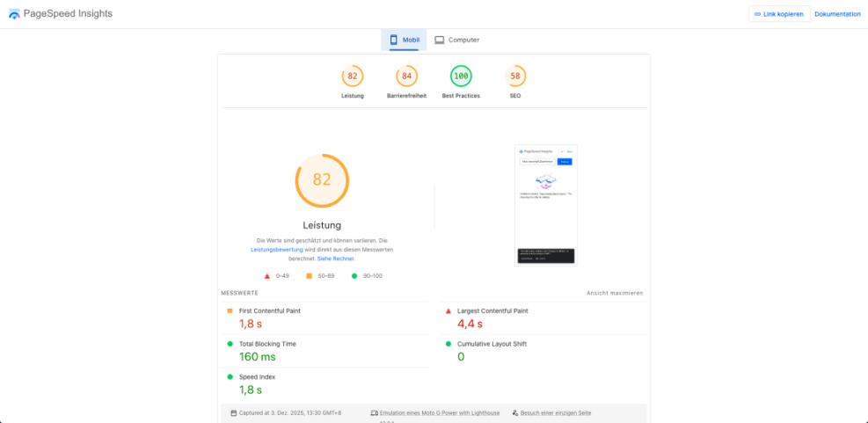
Task: Click the MESSWERTE section heading
Action: (240, 293)
